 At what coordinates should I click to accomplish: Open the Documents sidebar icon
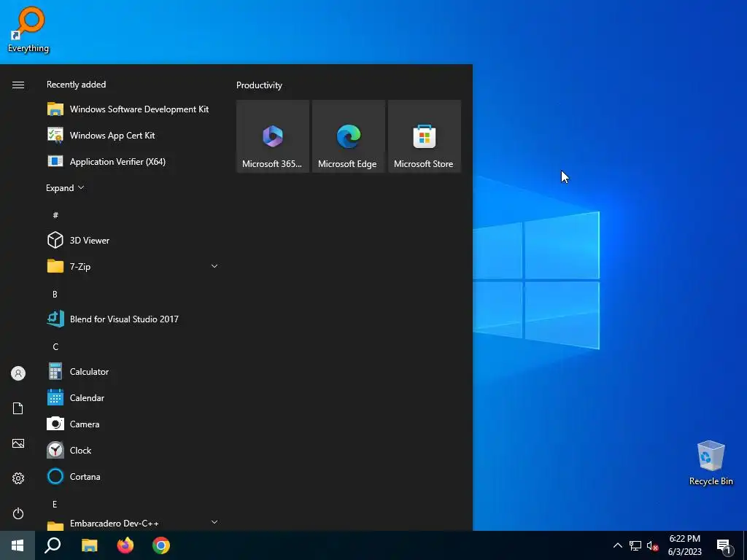tap(18, 408)
